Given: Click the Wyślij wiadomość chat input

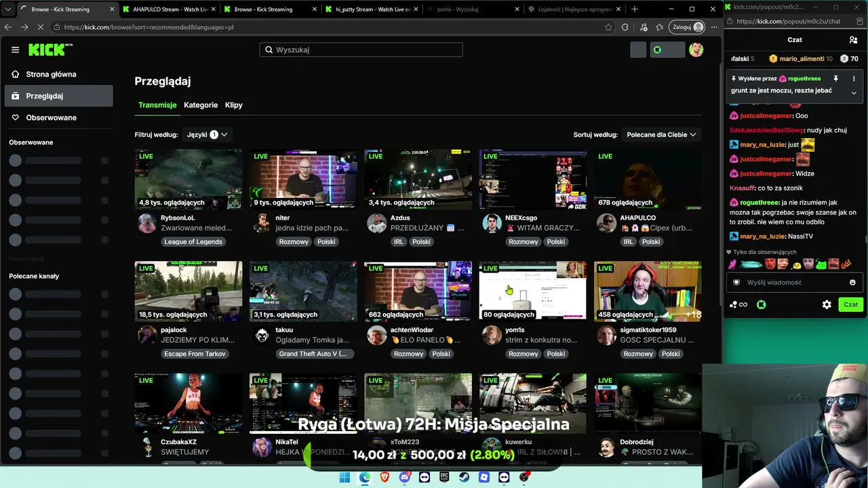Looking at the screenshot, I should [x=793, y=283].
